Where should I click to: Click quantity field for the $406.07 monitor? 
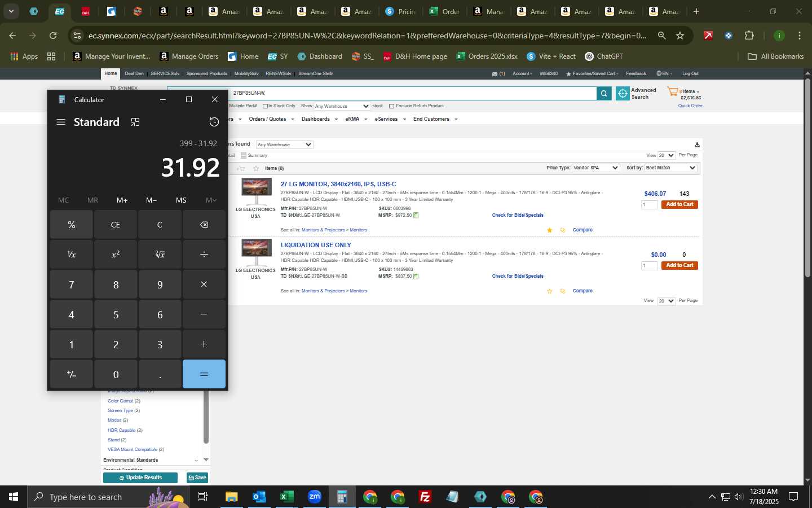coord(650,204)
